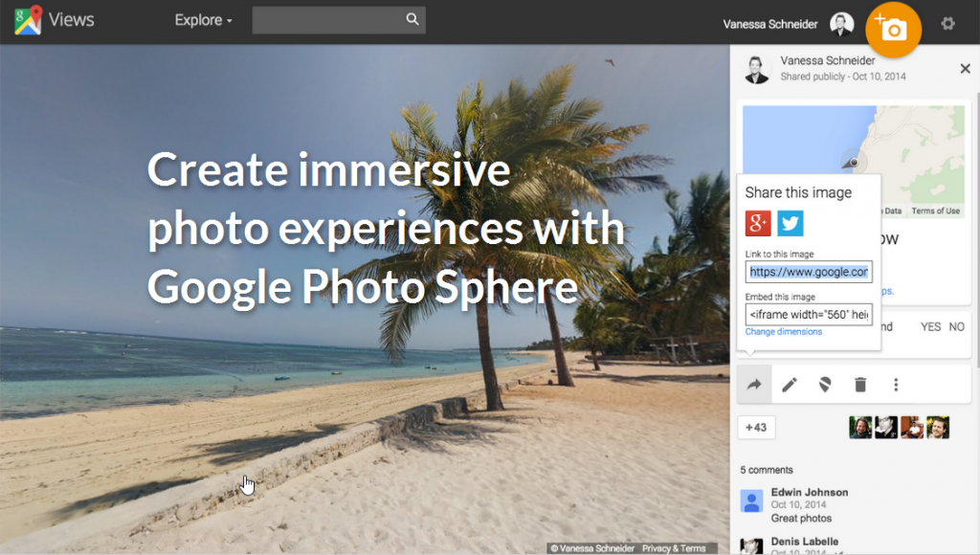The height and width of the screenshot is (555, 980).
Task: Focus the top search field
Action: tap(339, 20)
